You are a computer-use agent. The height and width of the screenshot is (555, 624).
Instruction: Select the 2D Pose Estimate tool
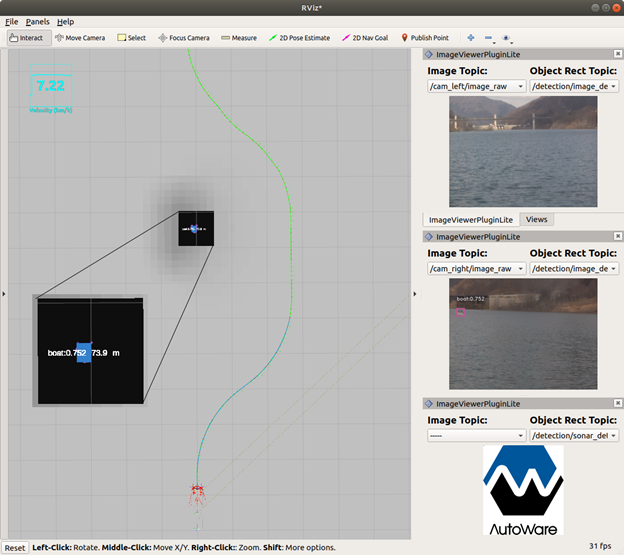301,38
